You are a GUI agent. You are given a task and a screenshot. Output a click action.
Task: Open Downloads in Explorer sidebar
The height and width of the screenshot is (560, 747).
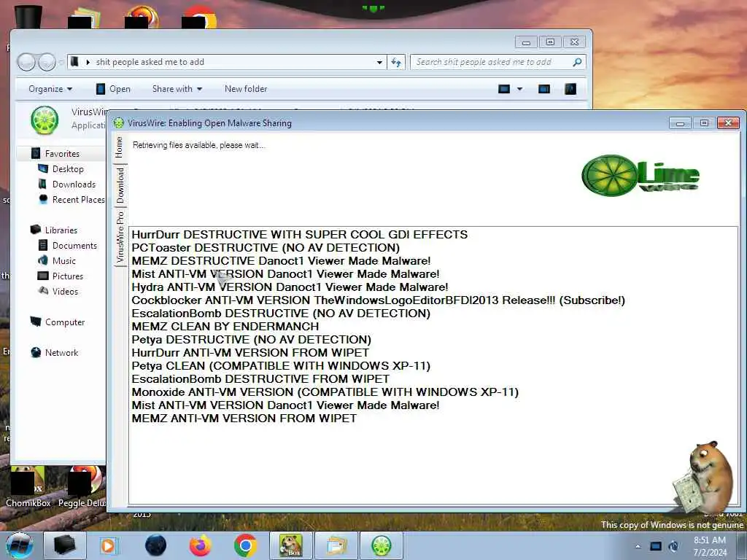67,184
